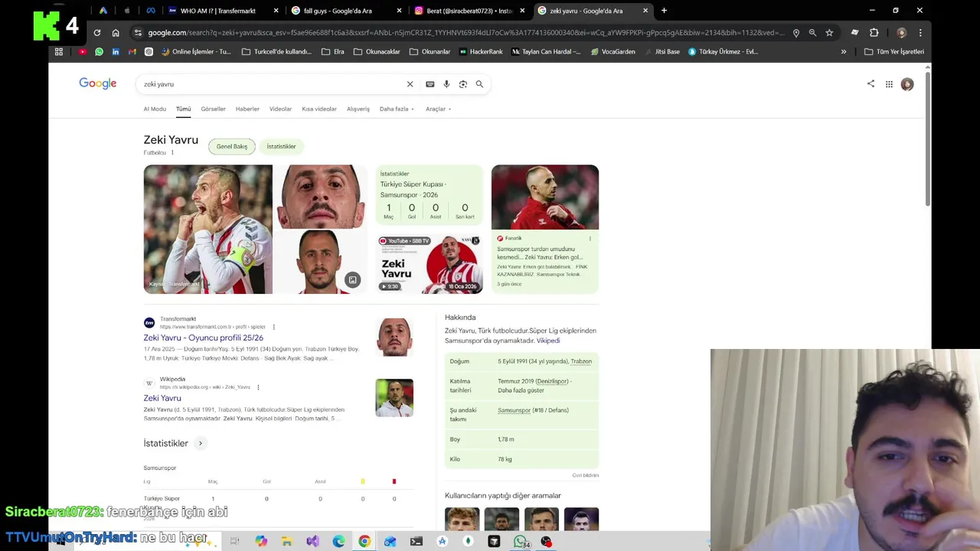The width and height of the screenshot is (980, 551).
Task: Open the Chrome three-dot menu
Action: pos(920,33)
